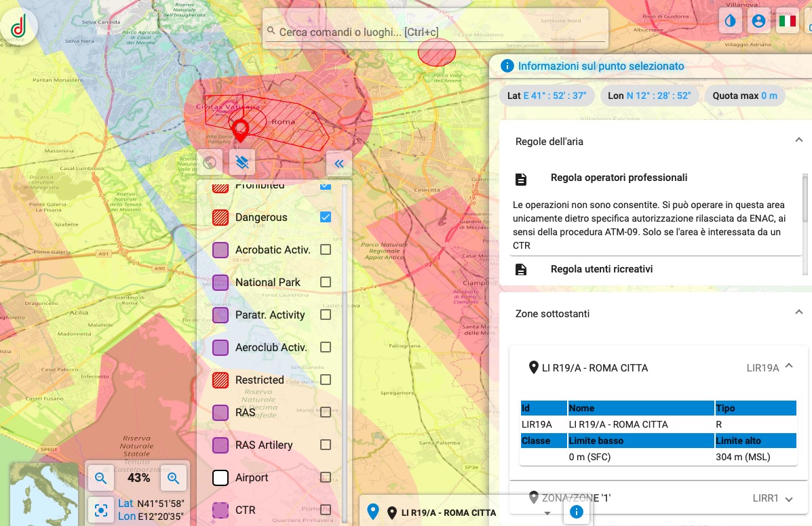Image resolution: width=812 pixels, height=526 pixels.
Task: Click the RAS Artillery purple swatch
Action: click(x=220, y=445)
